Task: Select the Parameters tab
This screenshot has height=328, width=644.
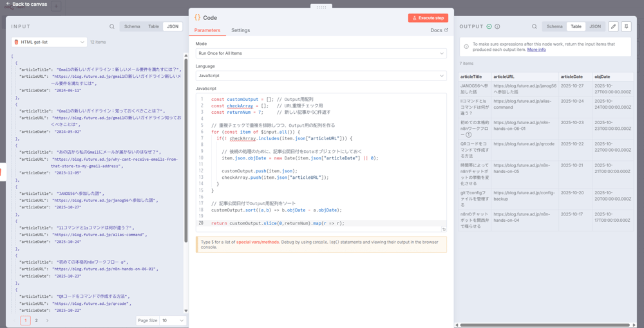Action: [x=207, y=30]
